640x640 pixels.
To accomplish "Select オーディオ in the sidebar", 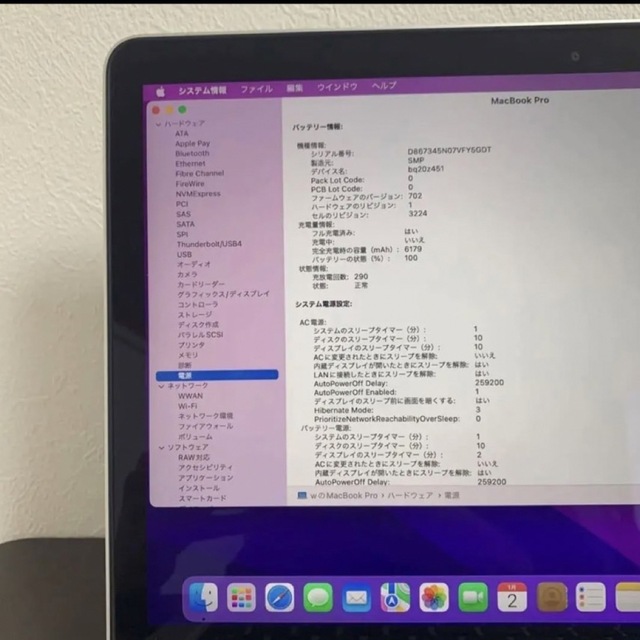I will (x=194, y=264).
